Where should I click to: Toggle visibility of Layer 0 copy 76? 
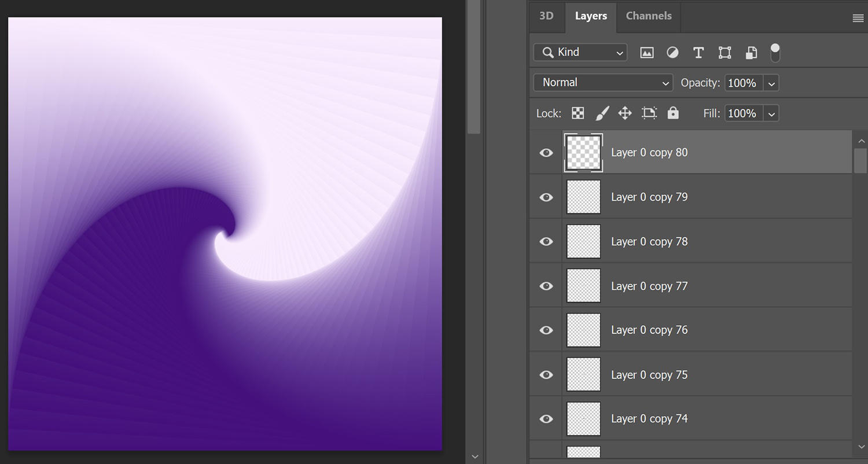click(546, 330)
